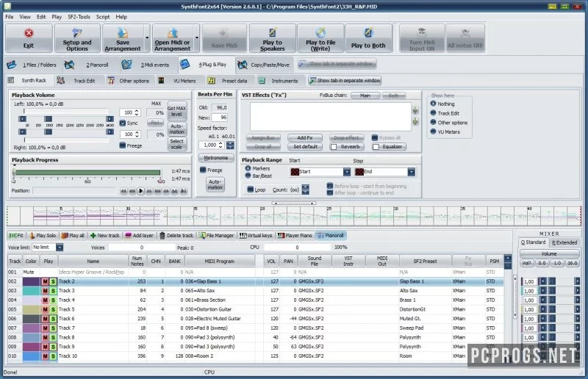
Task: Expand the Start marker dropdown
Action: tap(347, 172)
